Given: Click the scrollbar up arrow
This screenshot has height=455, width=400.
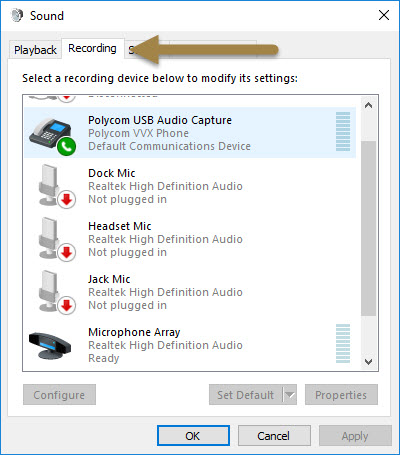Looking at the screenshot, I should point(369,106).
